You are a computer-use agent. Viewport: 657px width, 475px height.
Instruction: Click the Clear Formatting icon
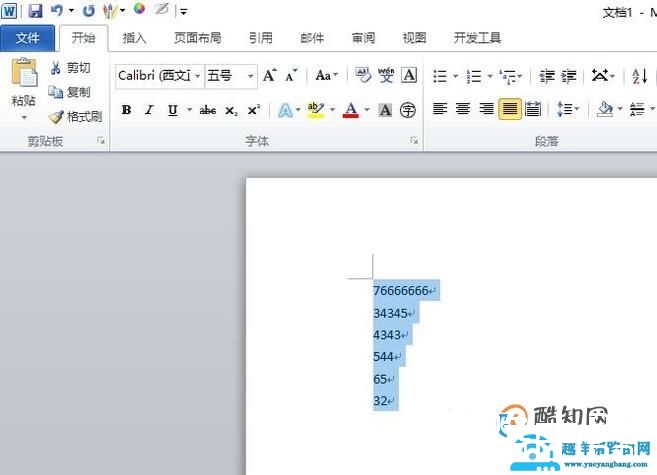coord(363,75)
